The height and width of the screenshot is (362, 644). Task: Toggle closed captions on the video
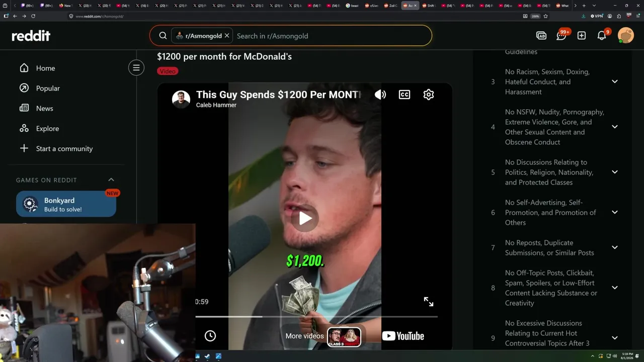pyautogui.click(x=405, y=95)
